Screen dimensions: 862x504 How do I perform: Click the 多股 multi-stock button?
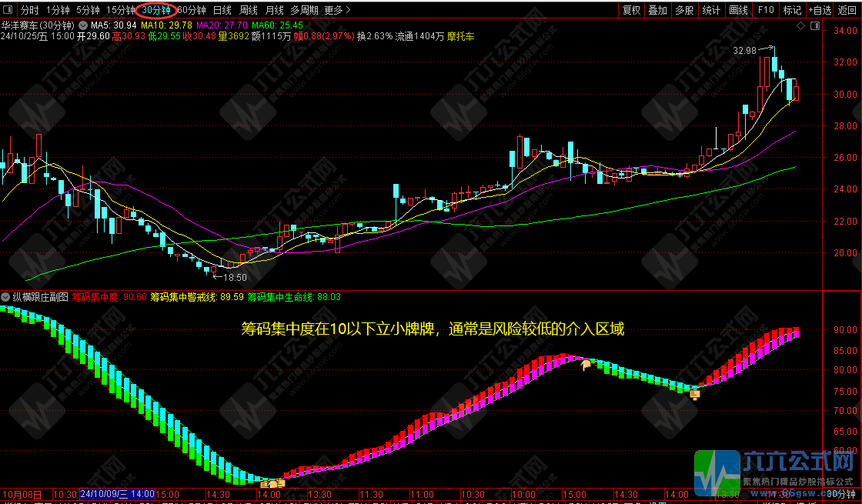coord(684,10)
